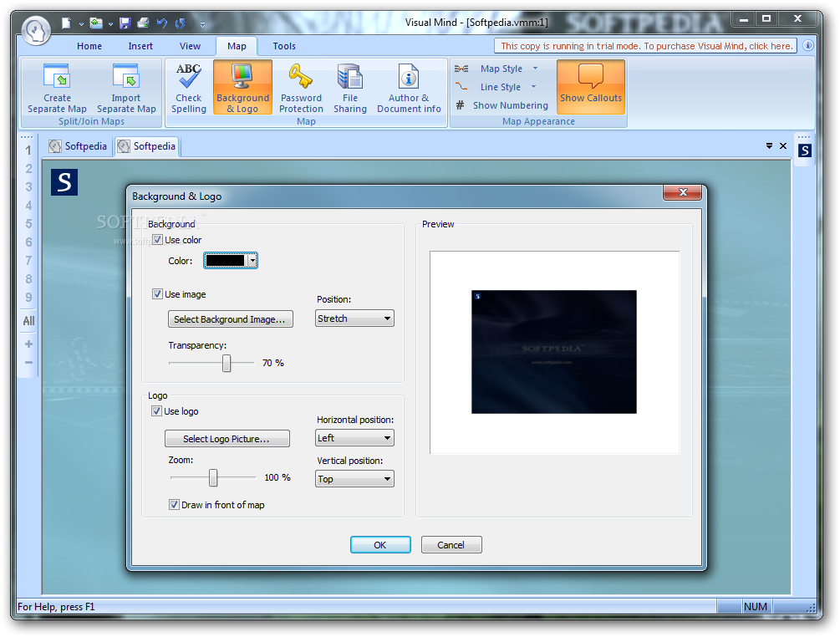Open the Tools ribbon tab
This screenshot has height=637, width=840.
pos(284,46)
